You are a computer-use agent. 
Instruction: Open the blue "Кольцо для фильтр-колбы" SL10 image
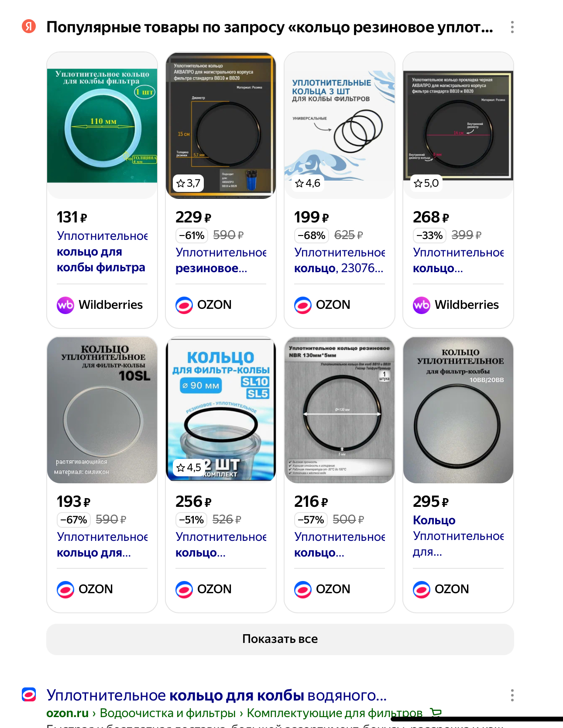221,410
